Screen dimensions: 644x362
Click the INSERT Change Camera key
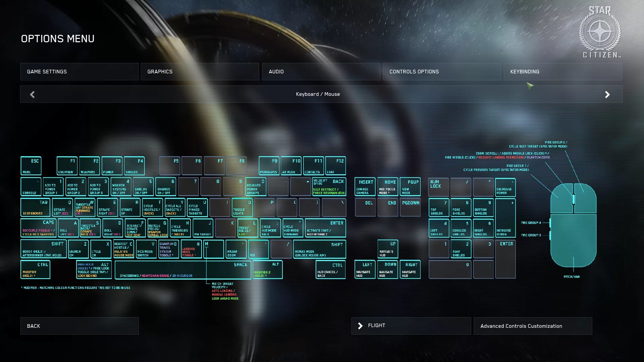(365, 187)
